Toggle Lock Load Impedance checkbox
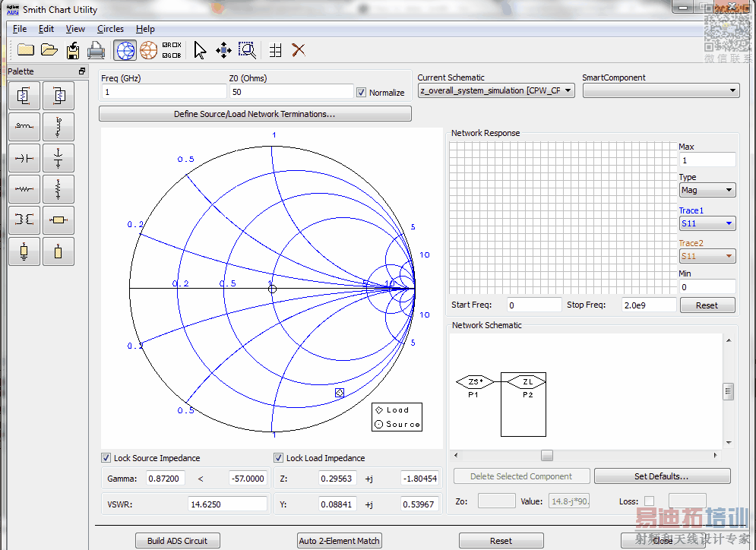The height and width of the screenshot is (550, 756). click(279, 458)
